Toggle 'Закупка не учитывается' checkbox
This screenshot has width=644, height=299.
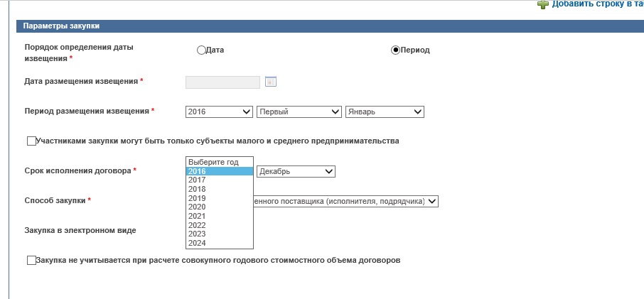pyautogui.click(x=31, y=261)
